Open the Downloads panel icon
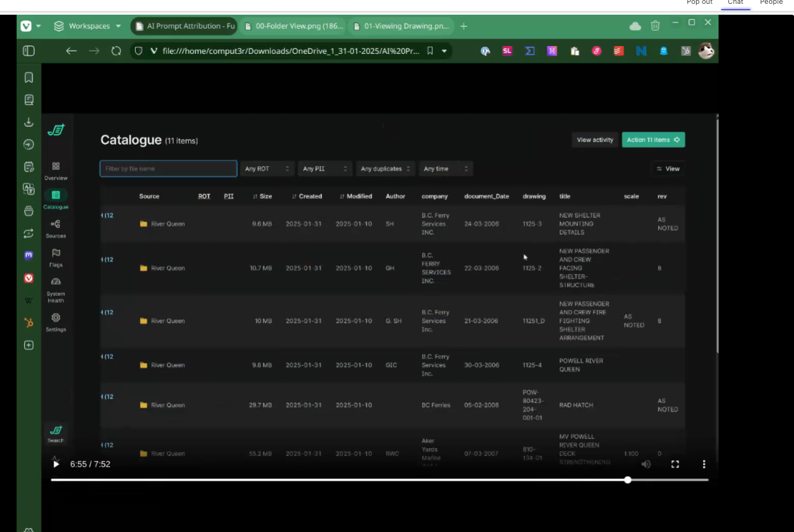794x532 pixels. tap(29, 122)
